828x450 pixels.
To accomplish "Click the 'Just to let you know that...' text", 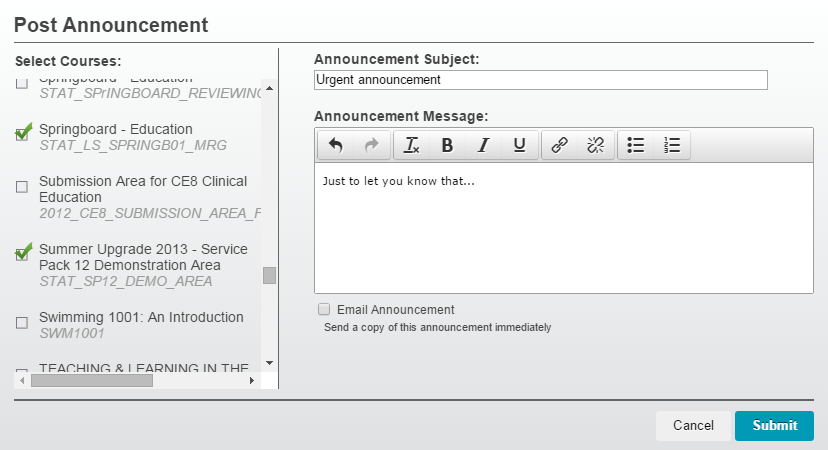I will tap(399, 181).
